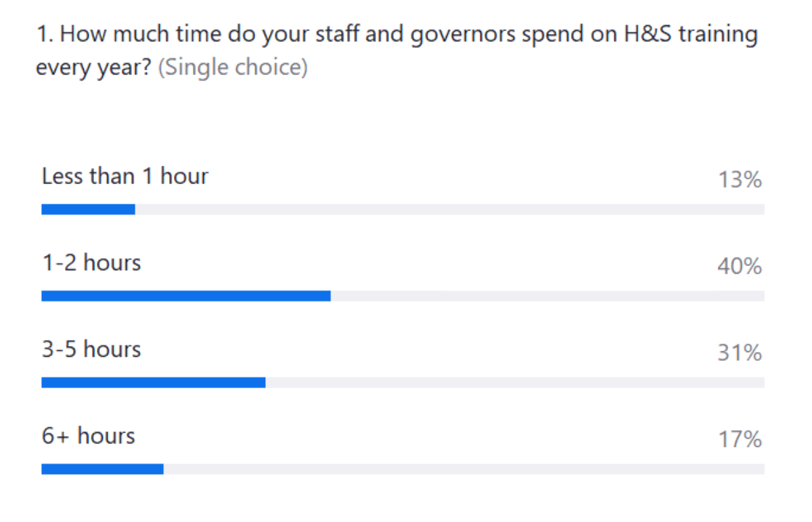812x522 pixels.
Task: Select the "Less than 1 hour" option label
Action: [125, 177]
